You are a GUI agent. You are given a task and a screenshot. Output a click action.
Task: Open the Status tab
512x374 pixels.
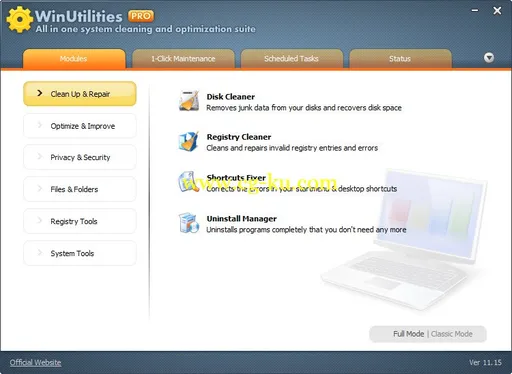point(400,59)
